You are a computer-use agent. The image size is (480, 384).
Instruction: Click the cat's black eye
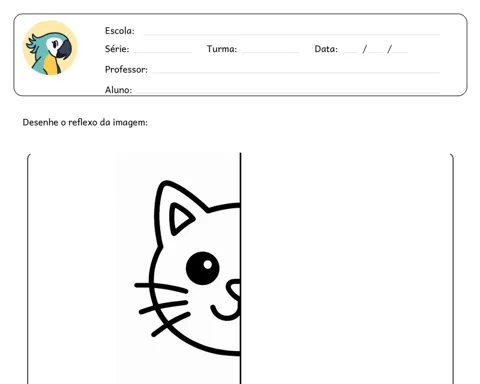point(203,268)
